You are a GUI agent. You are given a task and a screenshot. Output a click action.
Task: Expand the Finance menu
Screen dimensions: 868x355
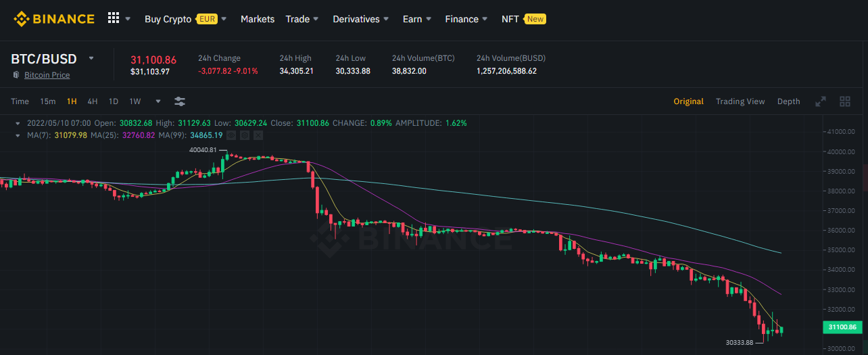tap(466, 19)
